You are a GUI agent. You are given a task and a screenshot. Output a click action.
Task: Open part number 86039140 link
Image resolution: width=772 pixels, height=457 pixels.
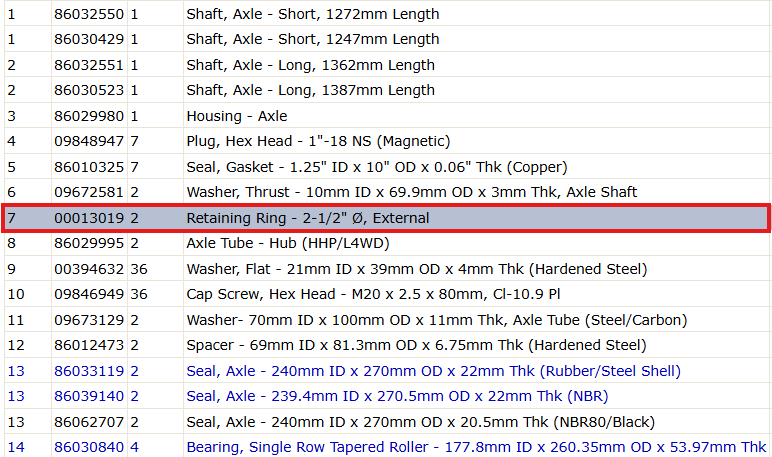coord(89,396)
